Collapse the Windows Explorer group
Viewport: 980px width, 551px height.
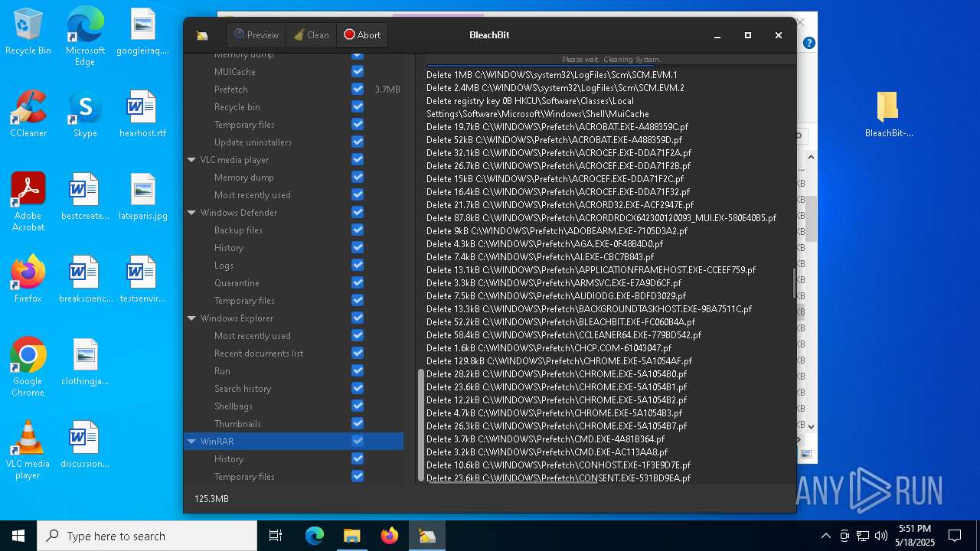[x=191, y=318]
